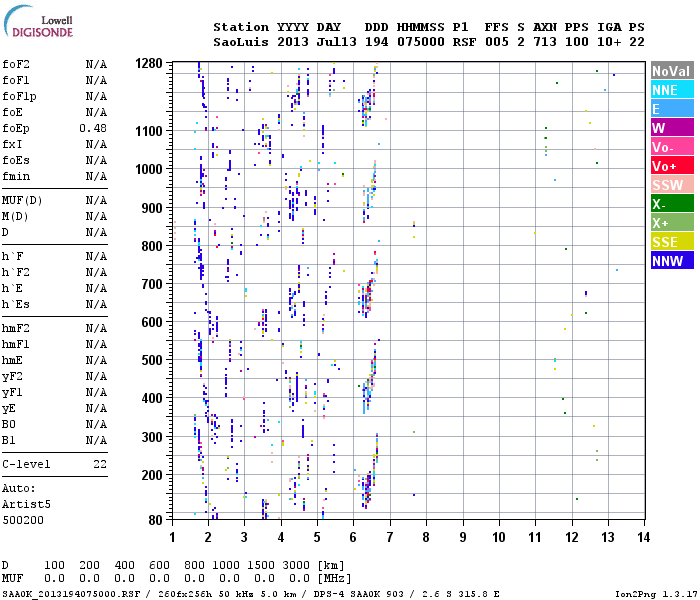Screen dimensions: 700x600
Task: Click the foF1p parameter label
Action: [x=19, y=96]
